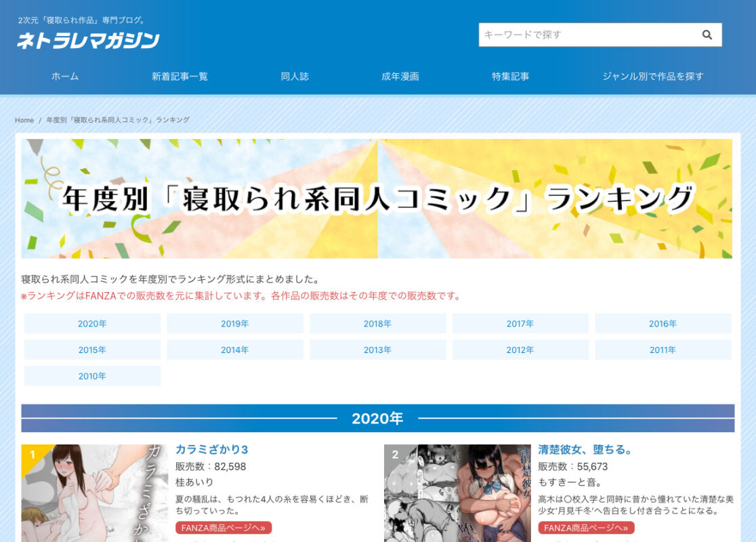Open the 2015年 ranking section
This screenshot has height=542, width=756.
click(92, 350)
